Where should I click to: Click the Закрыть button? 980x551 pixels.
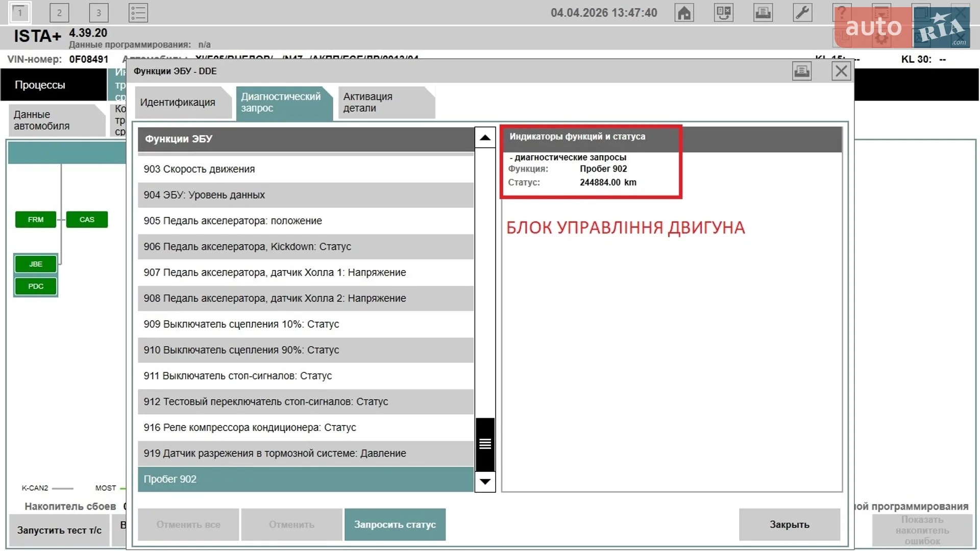pyautogui.click(x=790, y=524)
